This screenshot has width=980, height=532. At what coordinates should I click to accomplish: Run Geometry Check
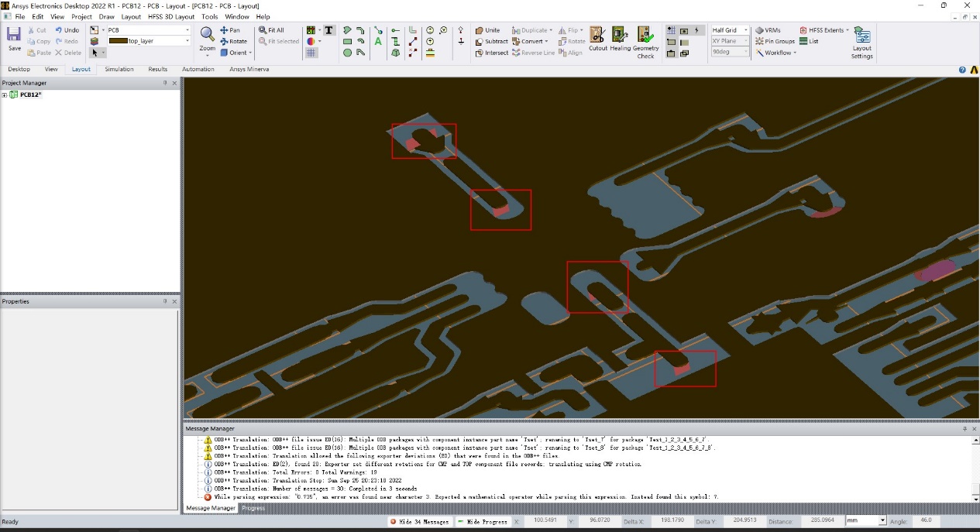click(645, 43)
